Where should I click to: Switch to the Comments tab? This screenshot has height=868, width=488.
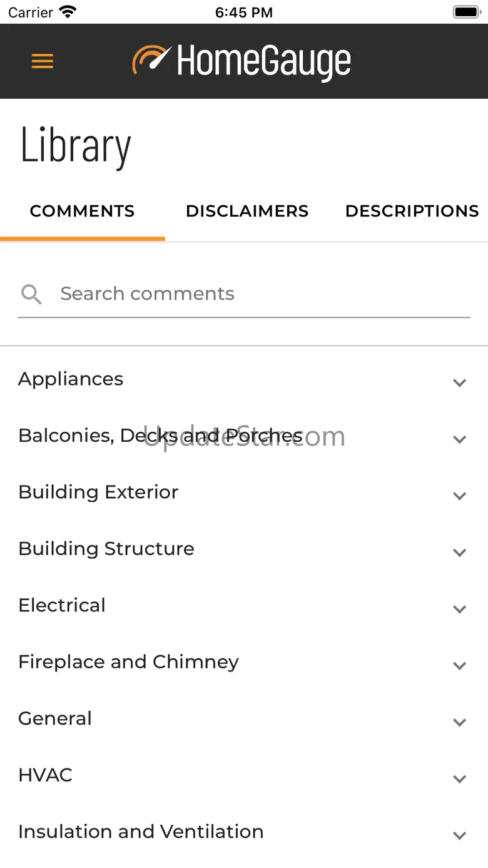point(82,212)
